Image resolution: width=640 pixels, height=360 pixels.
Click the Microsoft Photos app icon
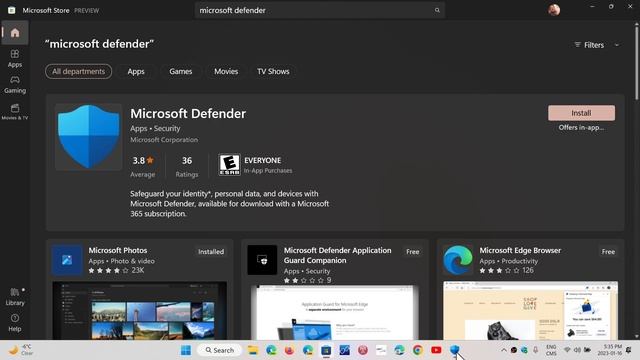click(x=67, y=260)
